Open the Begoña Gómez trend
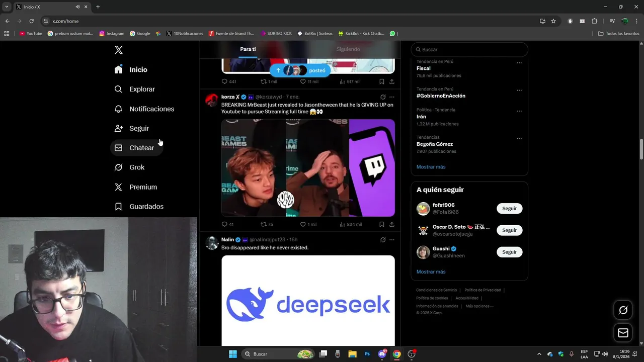 (435, 144)
